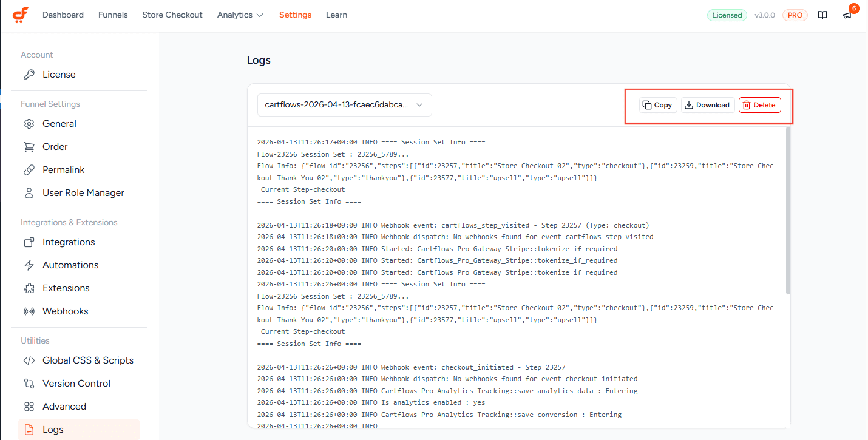This screenshot has width=868, height=440.
Task: Expand the Analytics menu chevron
Action: pos(260,15)
